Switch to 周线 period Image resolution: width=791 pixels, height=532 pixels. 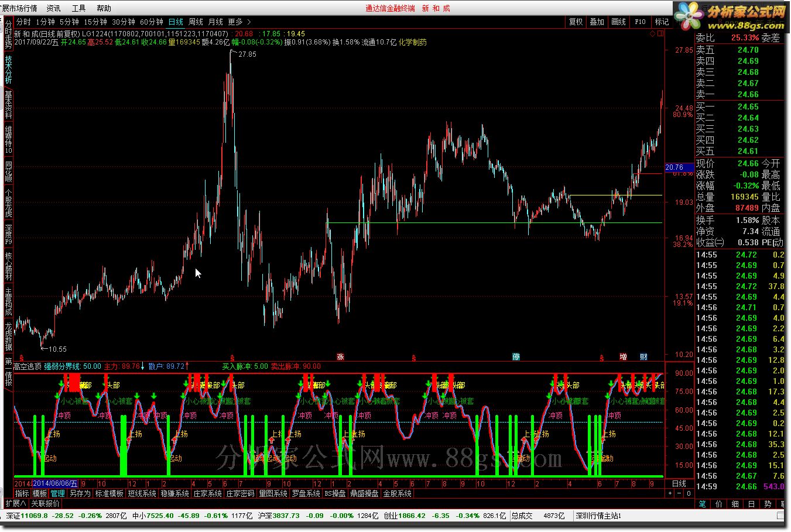[x=196, y=22]
